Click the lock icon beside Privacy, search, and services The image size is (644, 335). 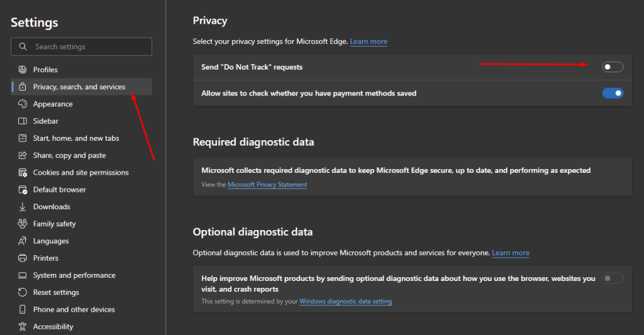tap(23, 87)
